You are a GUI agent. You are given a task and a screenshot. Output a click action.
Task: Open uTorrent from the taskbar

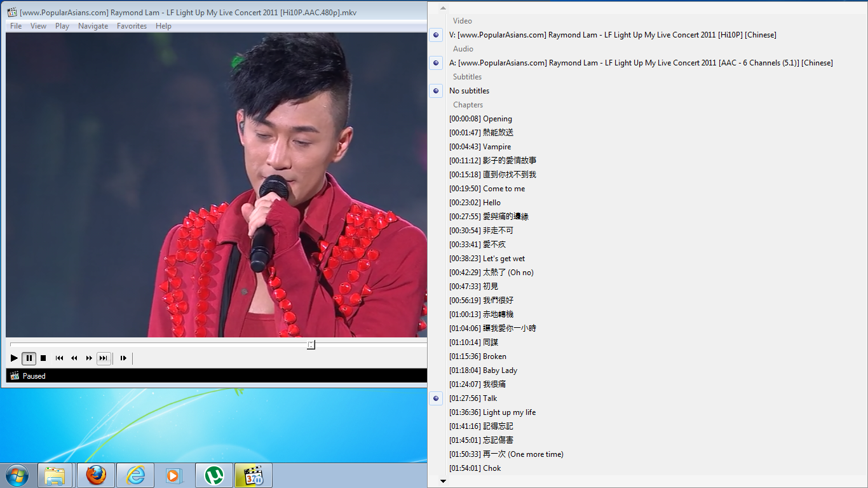(x=214, y=475)
